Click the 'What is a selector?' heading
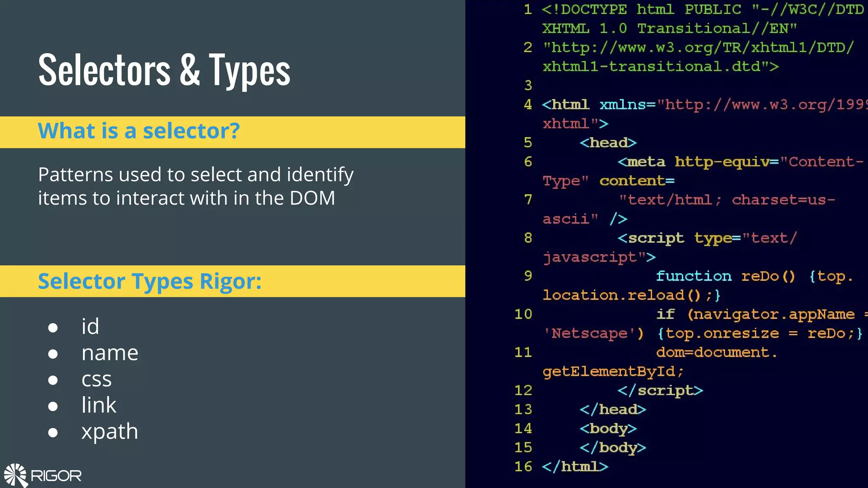The height and width of the screenshot is (488, 868). 139,131
